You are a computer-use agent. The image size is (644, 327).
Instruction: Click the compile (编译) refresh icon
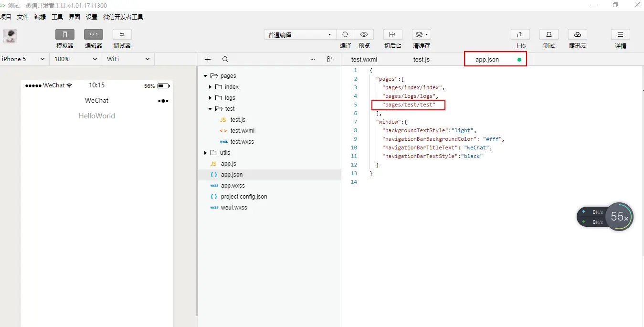click(346, 34)
